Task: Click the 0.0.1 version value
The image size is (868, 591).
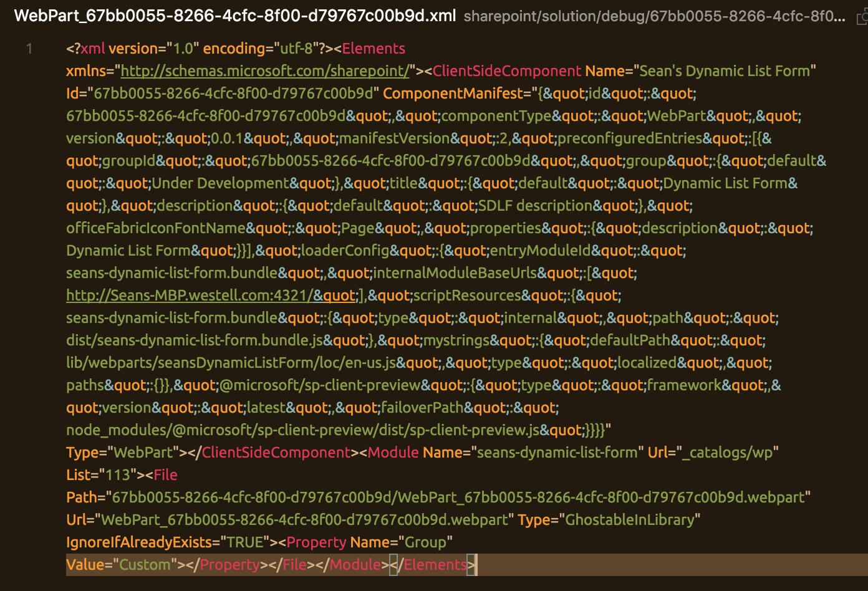Action: tap(228, 138)
